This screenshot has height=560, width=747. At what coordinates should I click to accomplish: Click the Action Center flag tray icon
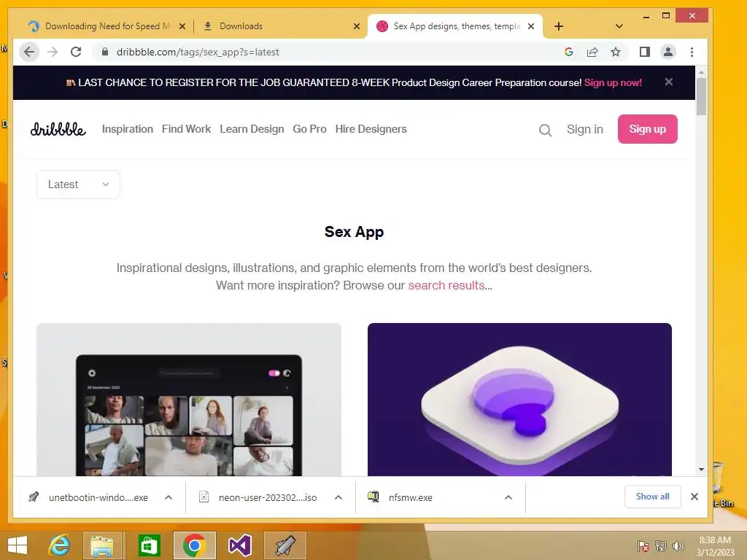coord(643,545)
